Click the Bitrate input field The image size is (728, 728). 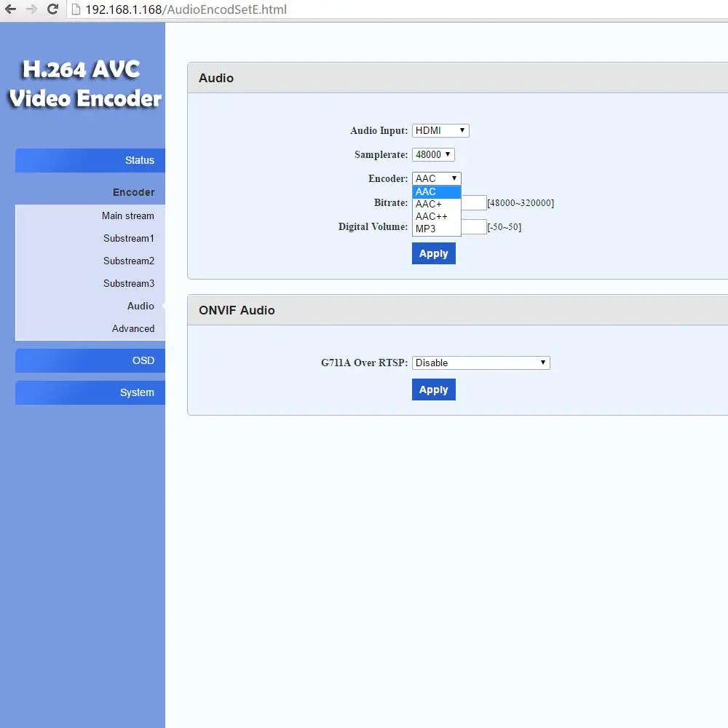(474, 202)
